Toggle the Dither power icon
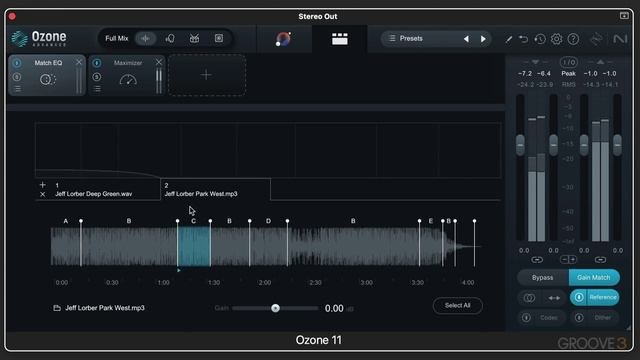The width and height of the screenshot is (640, 360). (579, 317)
